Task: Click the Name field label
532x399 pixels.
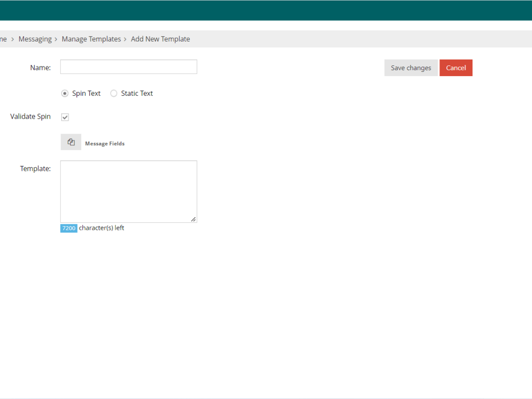Action: [40, 68]
